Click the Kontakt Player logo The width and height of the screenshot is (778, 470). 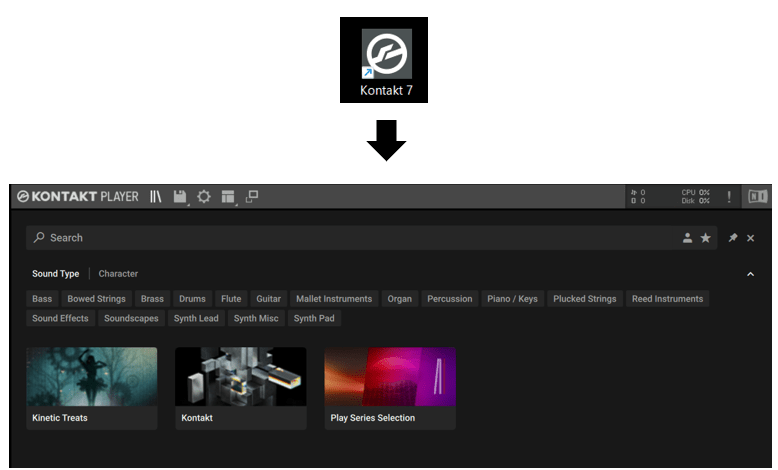[78, 197]
